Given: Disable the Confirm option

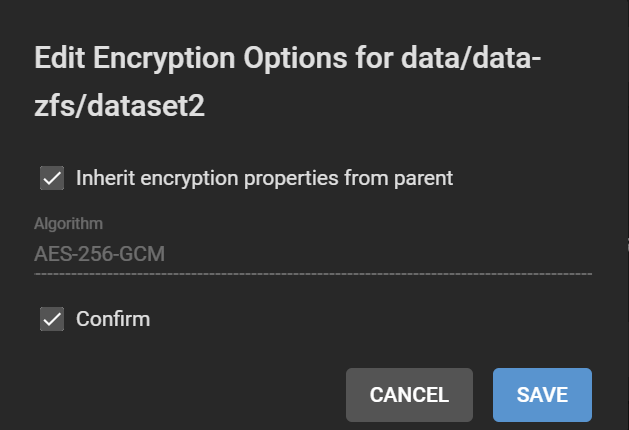Looking at the screenshot, I should (x=52, y=320).
